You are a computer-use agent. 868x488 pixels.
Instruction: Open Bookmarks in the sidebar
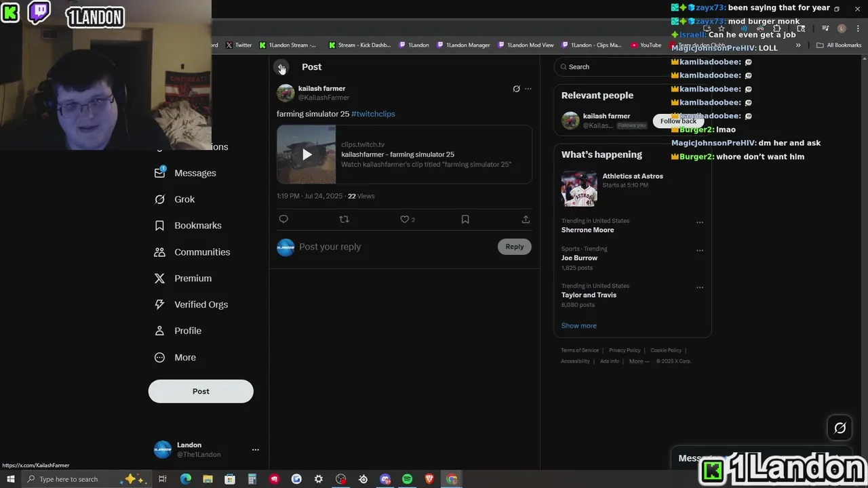point(189,226)
